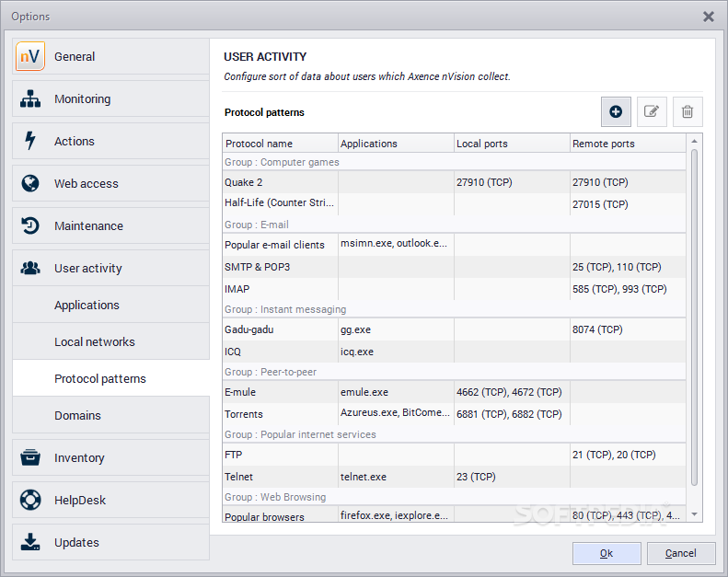The image size is (728, 577).
Task: Click the 21 (TCP), 20 (TCP) cell
Action: pos(628,455)
